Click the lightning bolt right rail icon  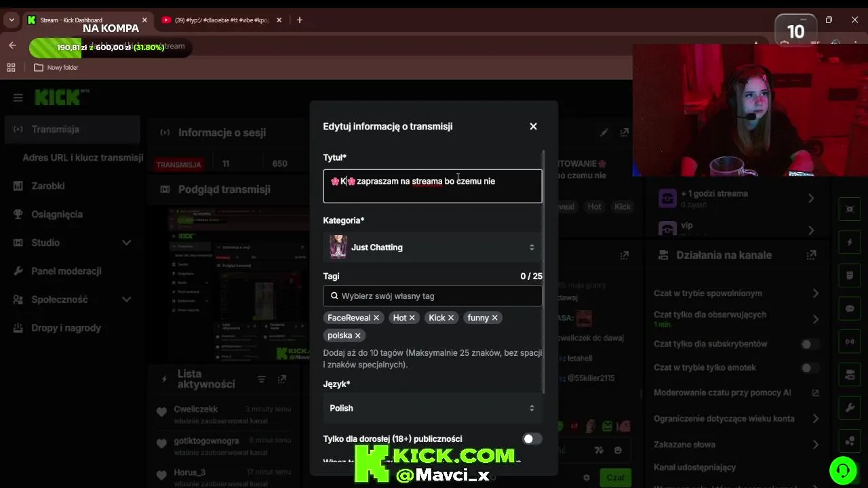(x=850, y=243)
